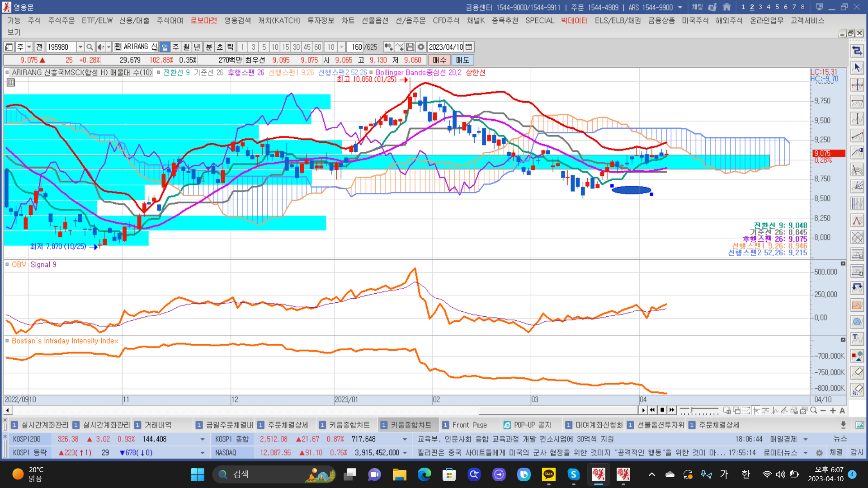
Task: Click the 매도 sell button
Action: [462, 60]
